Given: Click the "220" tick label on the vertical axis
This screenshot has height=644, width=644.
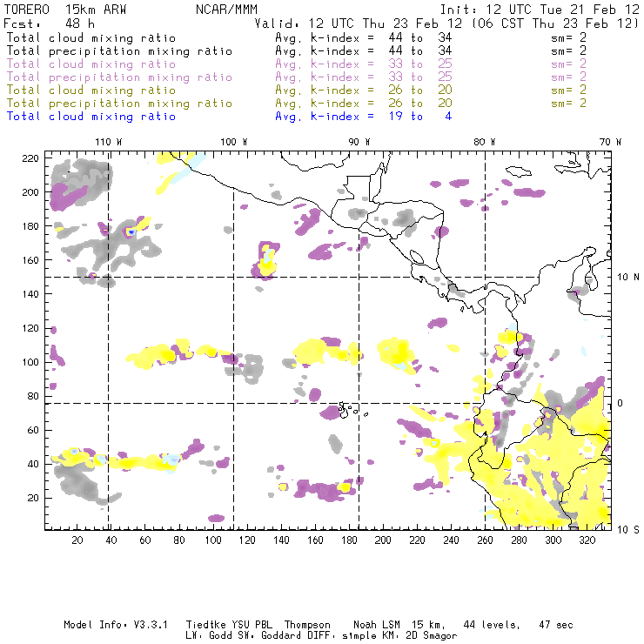Looking at the screenshot, I should [x=30, y=158].
